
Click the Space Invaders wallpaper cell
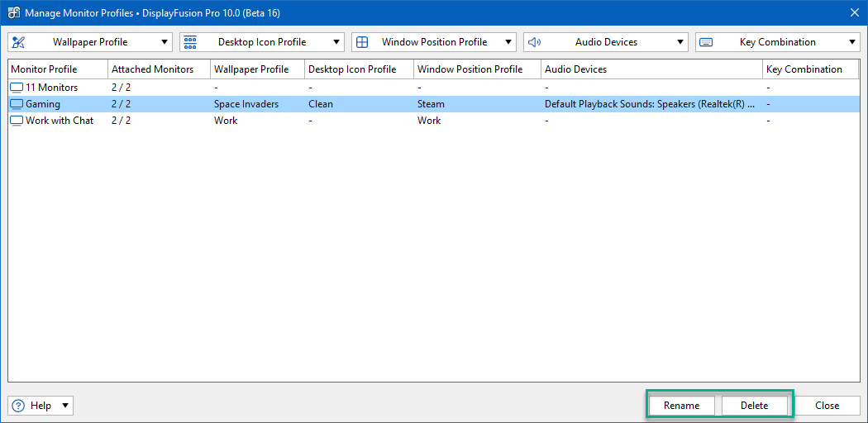(246, 104)
